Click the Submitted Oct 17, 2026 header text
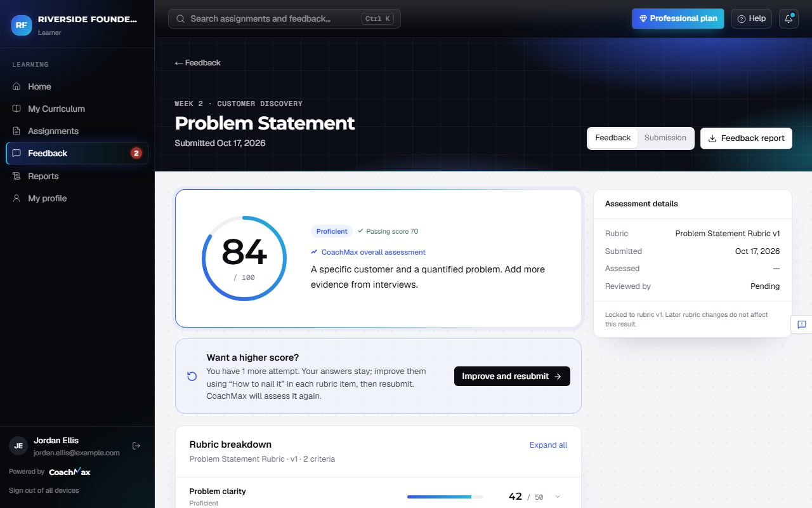Viewport: 812px width, 508px height. tap(220, 144)
